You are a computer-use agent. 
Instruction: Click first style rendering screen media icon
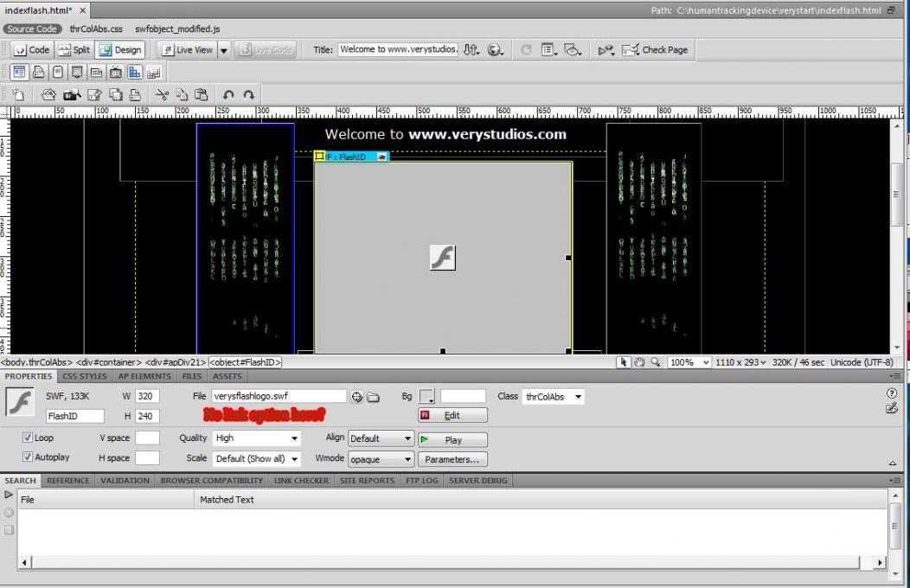(x=19, y=72)
